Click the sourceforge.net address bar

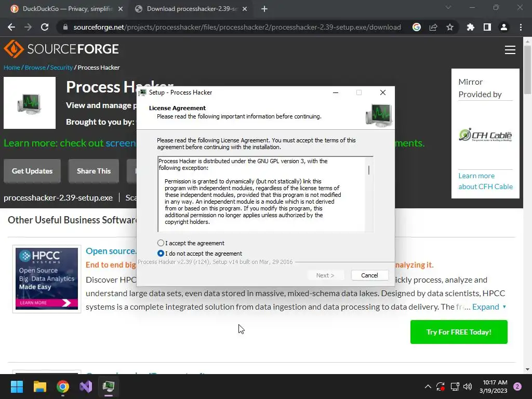[237, 27]
